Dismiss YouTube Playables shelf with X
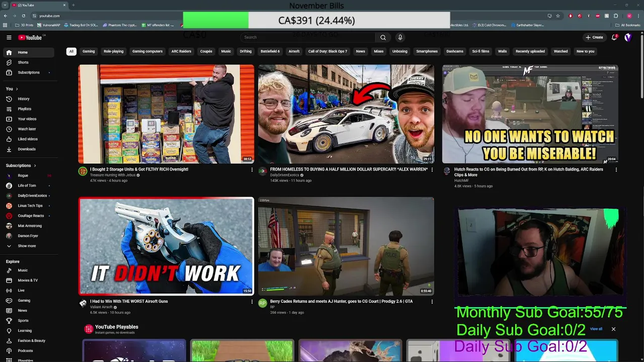Viewport: 644px width, 362px height. (613, 329)
